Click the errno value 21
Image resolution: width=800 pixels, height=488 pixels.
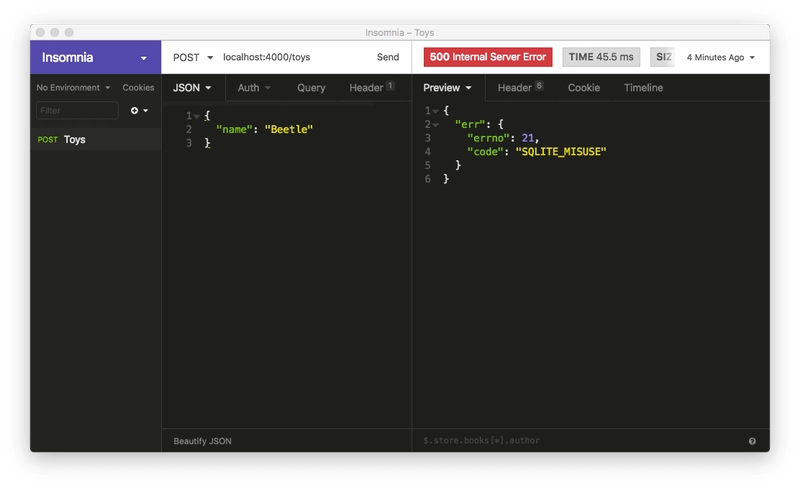coord(528,138)
